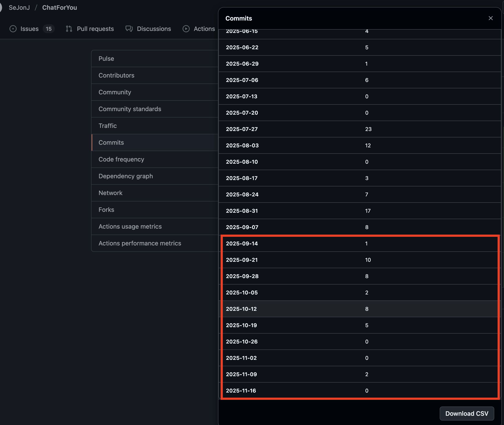Click the Issues count badge 15
Viewport: 504px width, 425px height.
click(x=48, y=29)
